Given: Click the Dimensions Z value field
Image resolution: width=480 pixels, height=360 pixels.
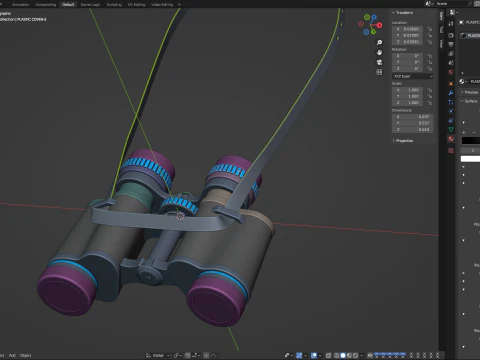Looking at the screenshot, I should tap(413, 129).
